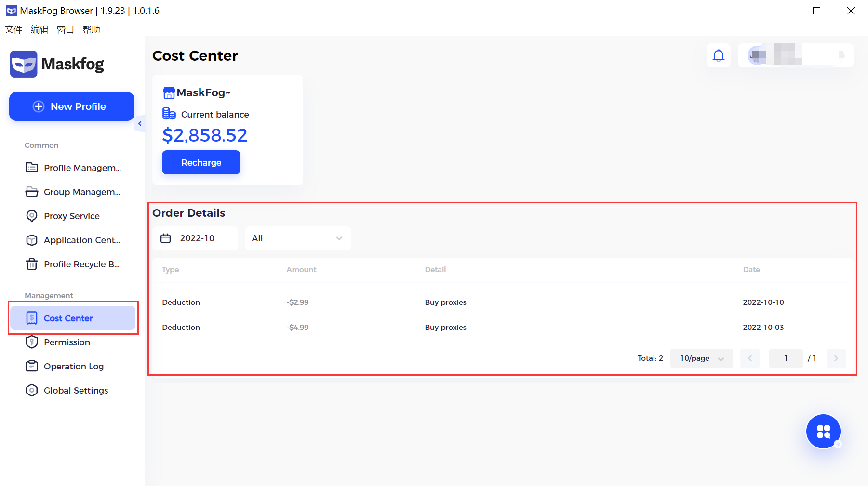Image resolution: width=868 pixels, height=486 pixels.
Task: Click the page number input box
Action: (786, 358)
